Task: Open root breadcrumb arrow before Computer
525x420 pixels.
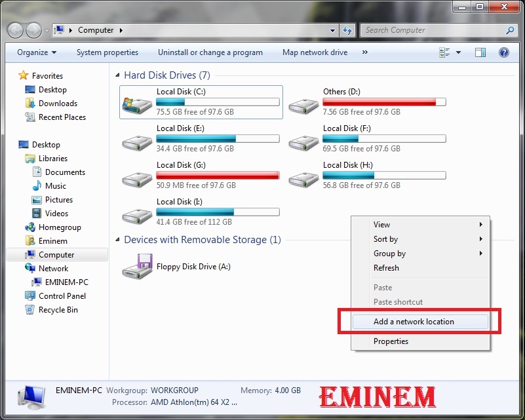Action: 71,30
